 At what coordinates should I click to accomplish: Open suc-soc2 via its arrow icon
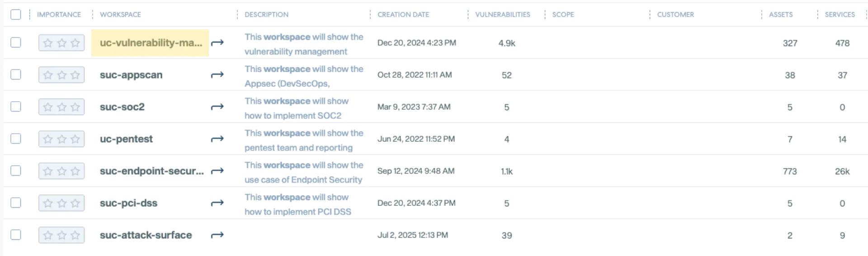[217, 107]
